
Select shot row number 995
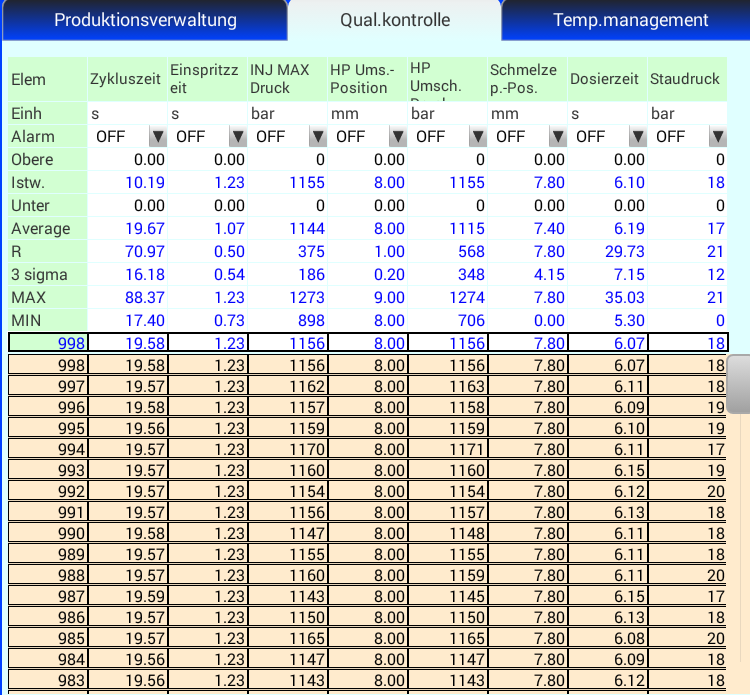tap(47, 428)
